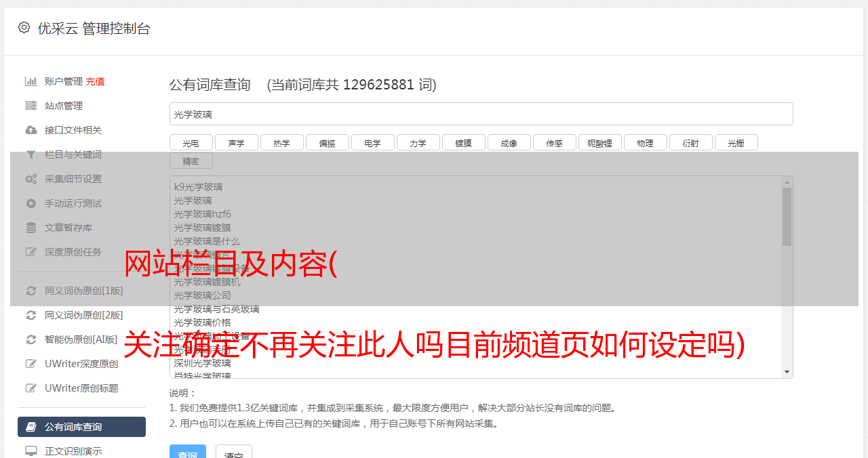Go to UWriter原创标题 menu item

tap(81, 388)
